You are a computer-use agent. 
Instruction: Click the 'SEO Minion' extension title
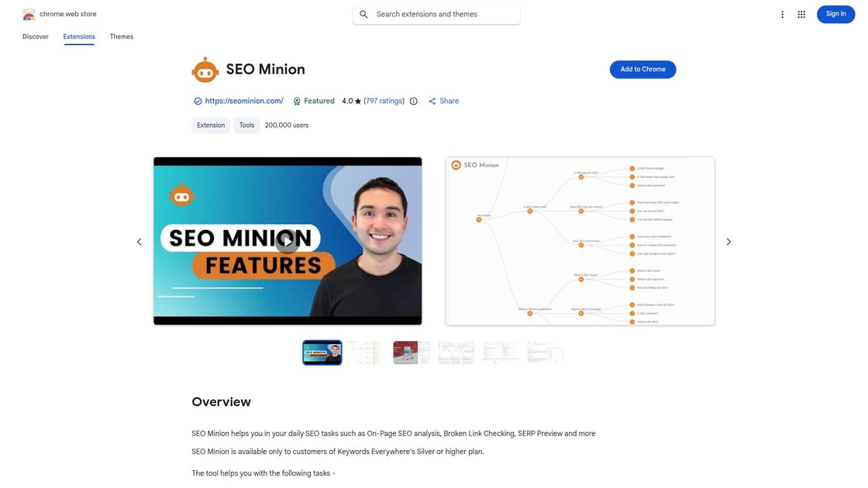265,70
